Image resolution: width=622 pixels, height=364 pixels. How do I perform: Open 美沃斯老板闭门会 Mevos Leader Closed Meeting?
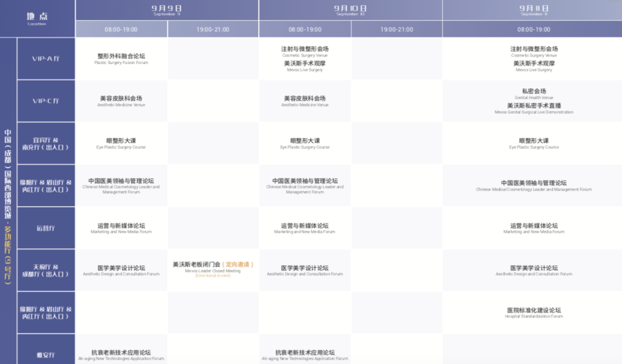pyautogui.click(x=213, y=270)
